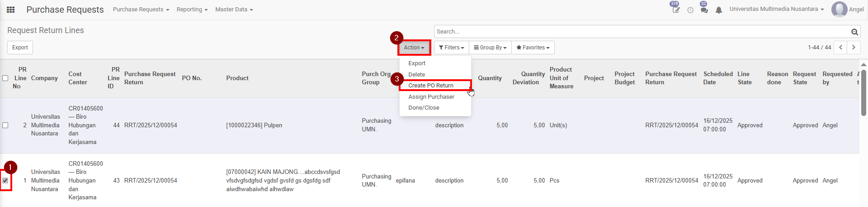Viewport: 868px width, 207px height.
Task: Click the Export button at left
Action: (x=20, y=48)
